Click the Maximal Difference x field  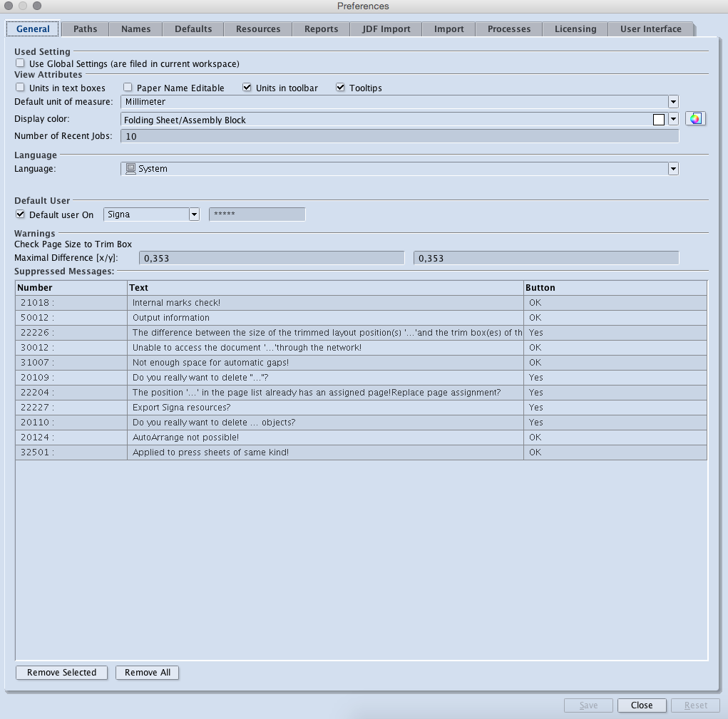(272, 258)
